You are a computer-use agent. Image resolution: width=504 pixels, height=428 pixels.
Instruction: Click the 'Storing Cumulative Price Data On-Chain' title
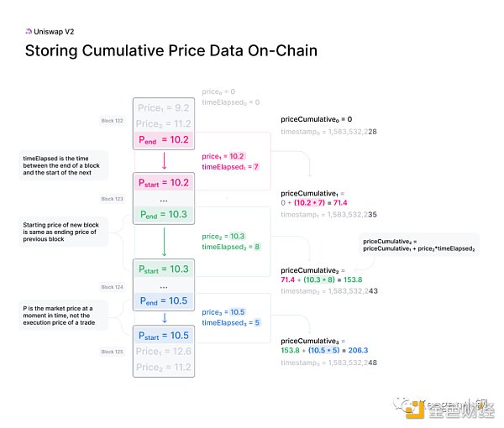(171, 51)
